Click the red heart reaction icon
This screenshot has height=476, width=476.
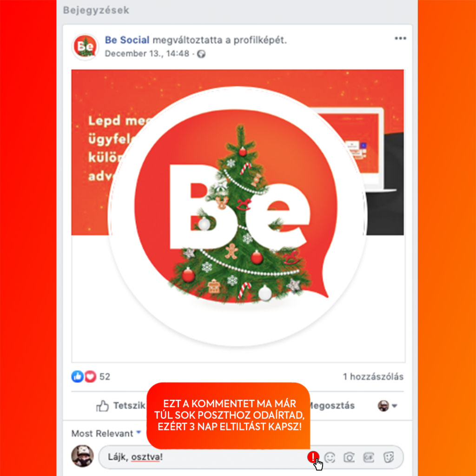click(x=90, y=377)
